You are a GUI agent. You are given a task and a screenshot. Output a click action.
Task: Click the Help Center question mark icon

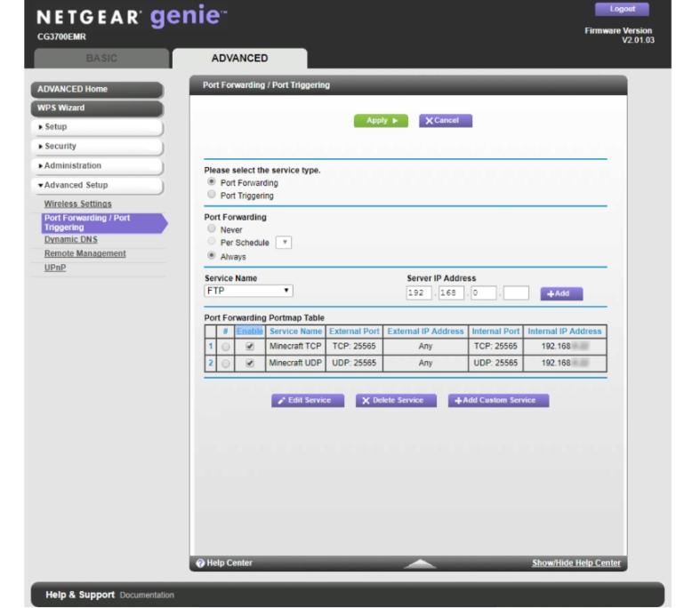200,564
